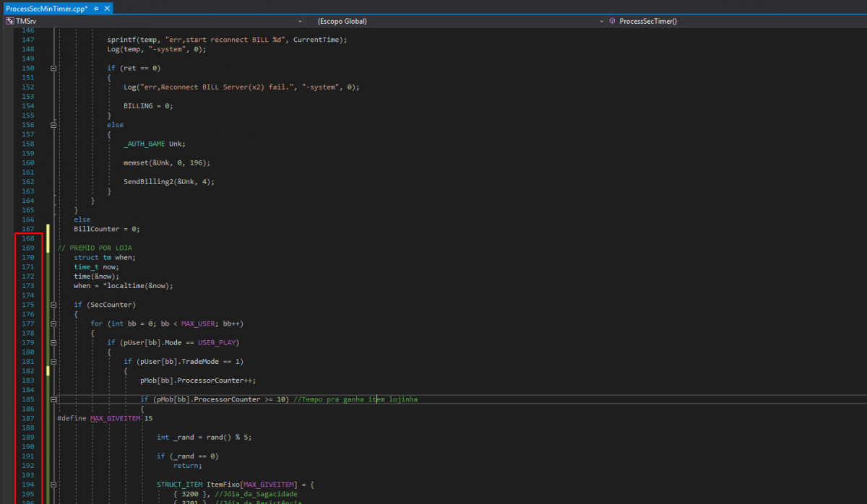Click the TMSrv project icon in navigation bar
The height and width of the screenshot is (504, 867).
coord(9,22)
